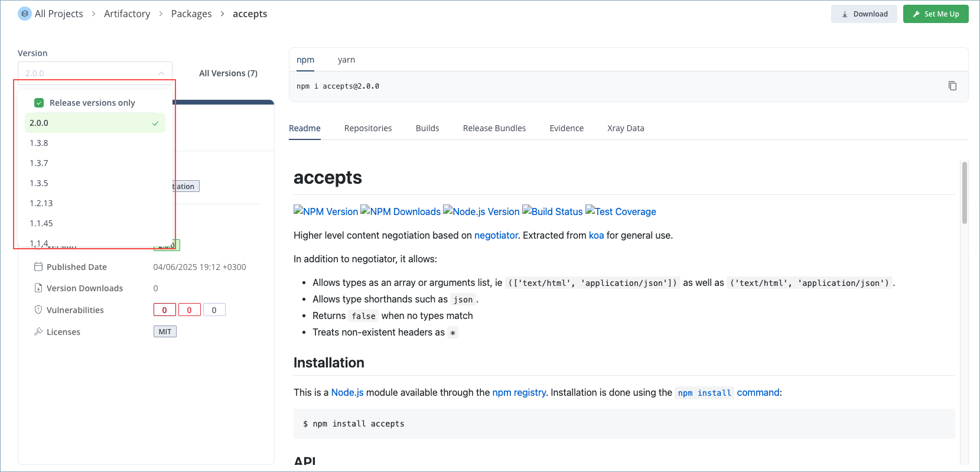This screenshot has width=980, height=472.
Task: Open the Repositories tab
Action: pos(368,128)
